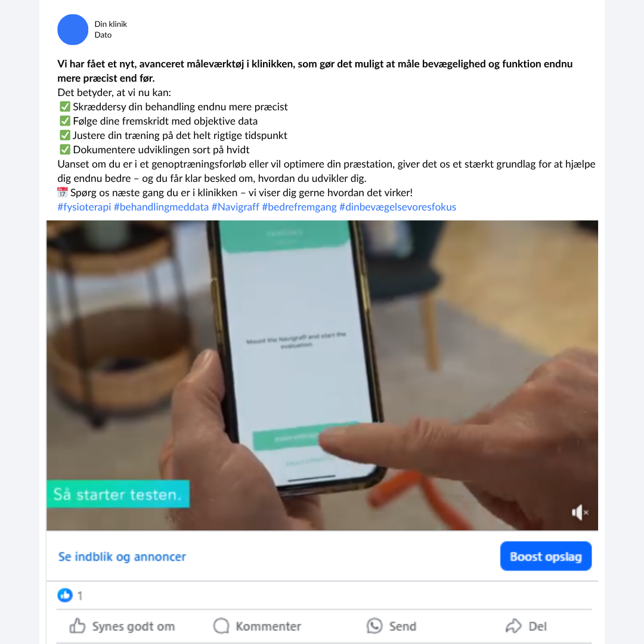Image resolution: width=644 pixels, height=644 pixels.
Task: Click the Kommenter button label
Action: (268, 626)
